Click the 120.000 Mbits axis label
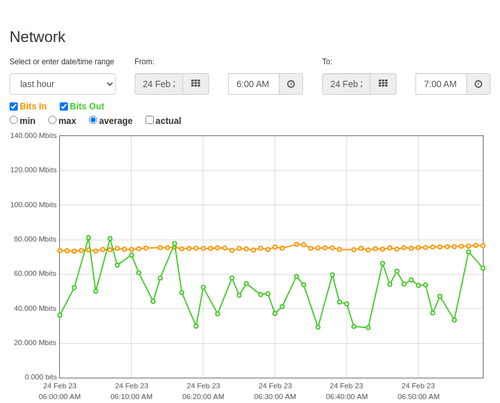Image resolution: width=500 pixels, height=403 pixels. pyautogui.click(x=33, y=170)
